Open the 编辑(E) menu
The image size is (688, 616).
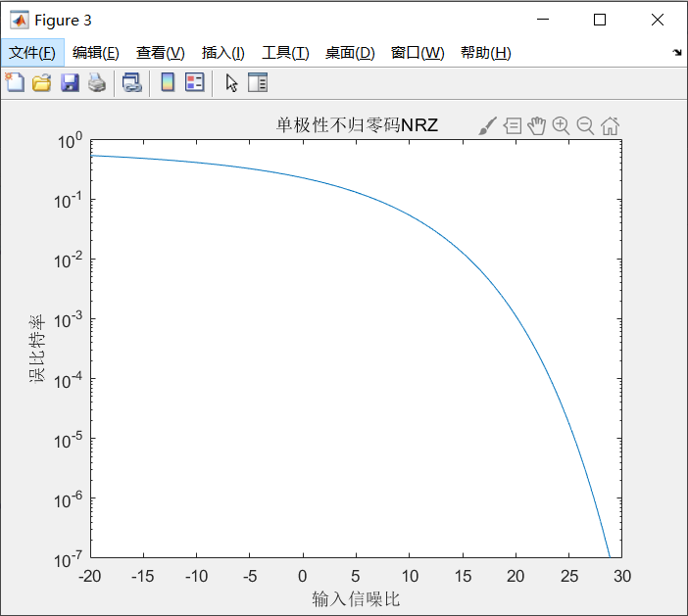(96, 53)
